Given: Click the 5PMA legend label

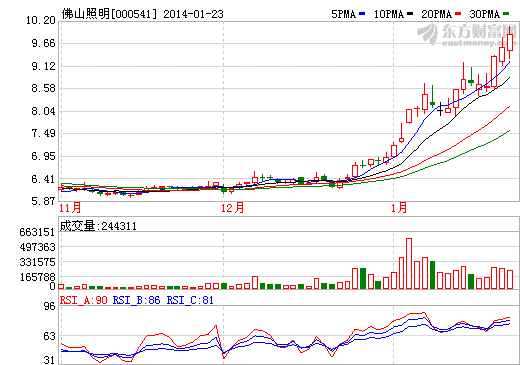Looking at the screenshot, I should point(344,14).
